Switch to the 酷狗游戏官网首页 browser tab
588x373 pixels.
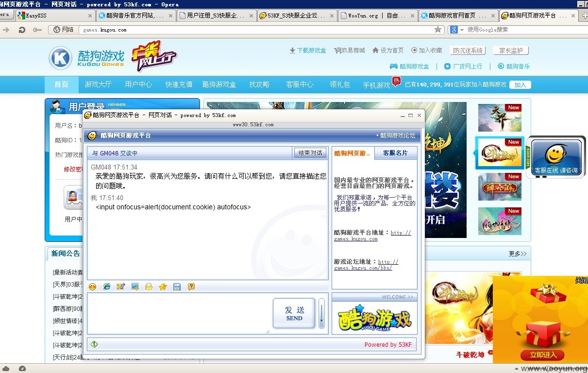point(458,15)
